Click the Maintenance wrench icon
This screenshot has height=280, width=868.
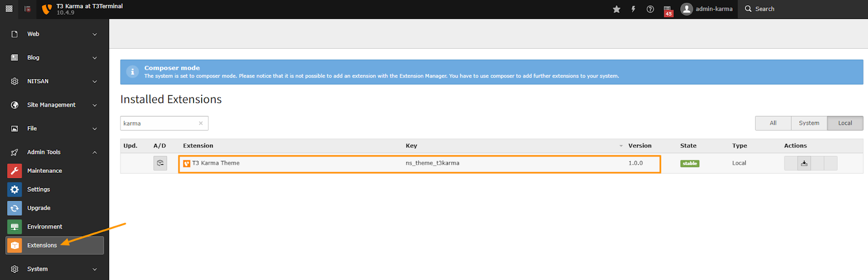tap(15, 171)
